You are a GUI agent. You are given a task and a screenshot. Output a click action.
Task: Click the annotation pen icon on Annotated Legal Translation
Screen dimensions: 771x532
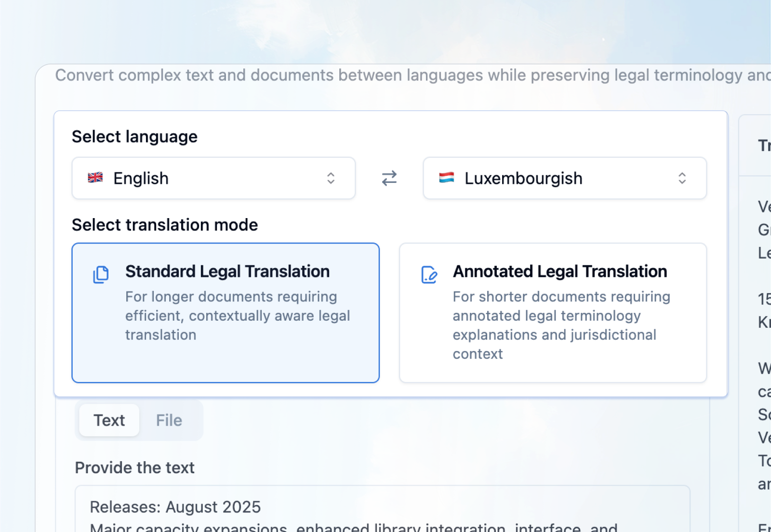[429, 275]
